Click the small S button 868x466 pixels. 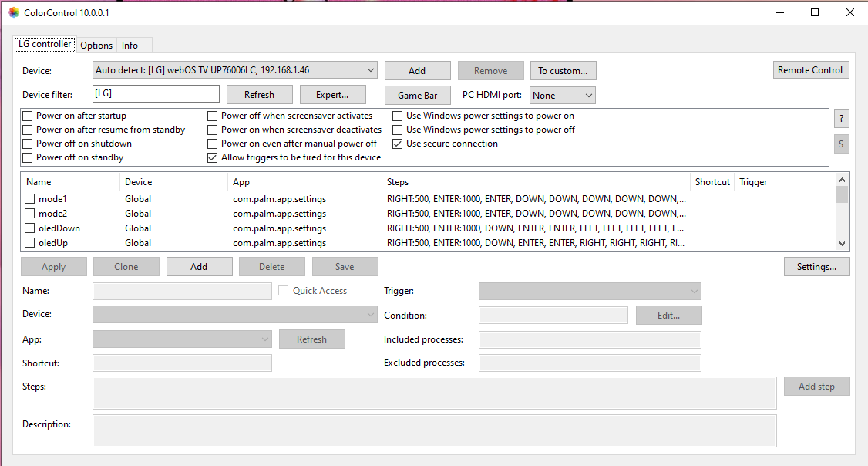(x=841, y=144)
